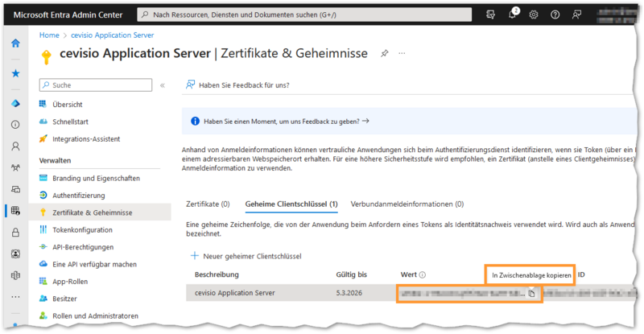Copy secret value with clipboard icon
The image size is (644, 334).
tap(532, 294)
